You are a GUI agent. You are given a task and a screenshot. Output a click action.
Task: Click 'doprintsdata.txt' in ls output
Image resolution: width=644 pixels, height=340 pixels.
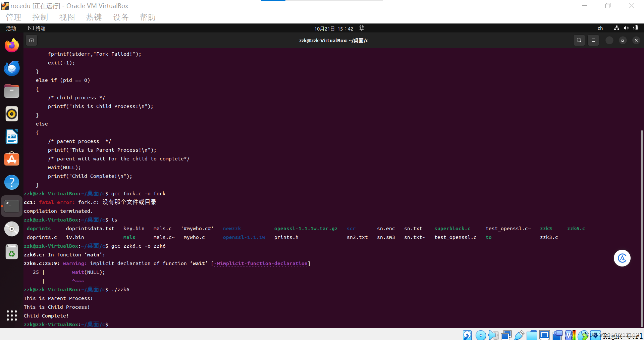point(90,229)
